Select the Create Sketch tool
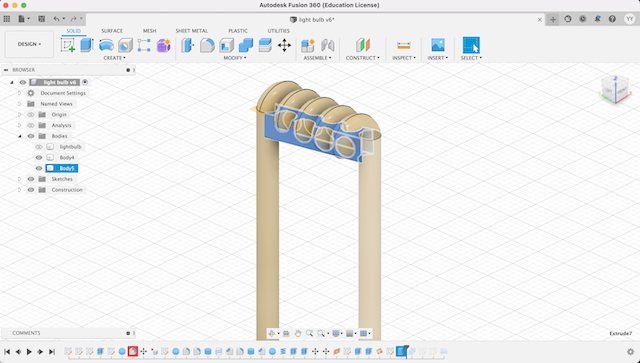This screenshot has width=640, height=363. point(68,45)
